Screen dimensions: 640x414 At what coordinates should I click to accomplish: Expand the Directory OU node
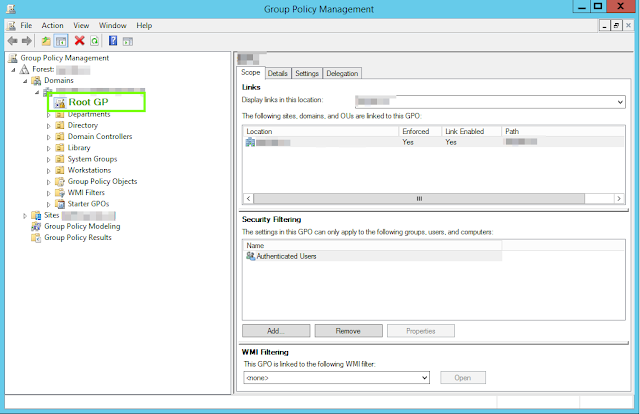point(49,126)
